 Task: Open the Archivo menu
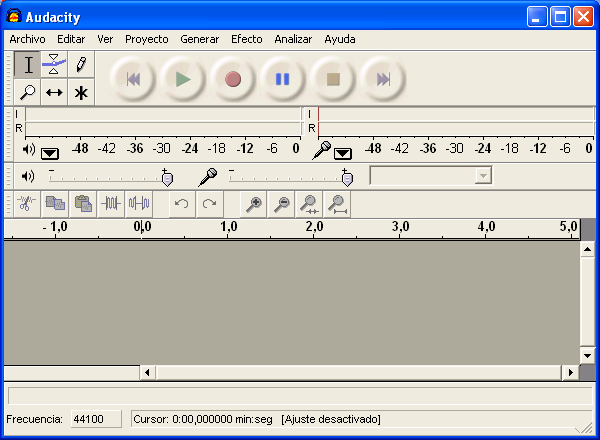click(27, 39)
